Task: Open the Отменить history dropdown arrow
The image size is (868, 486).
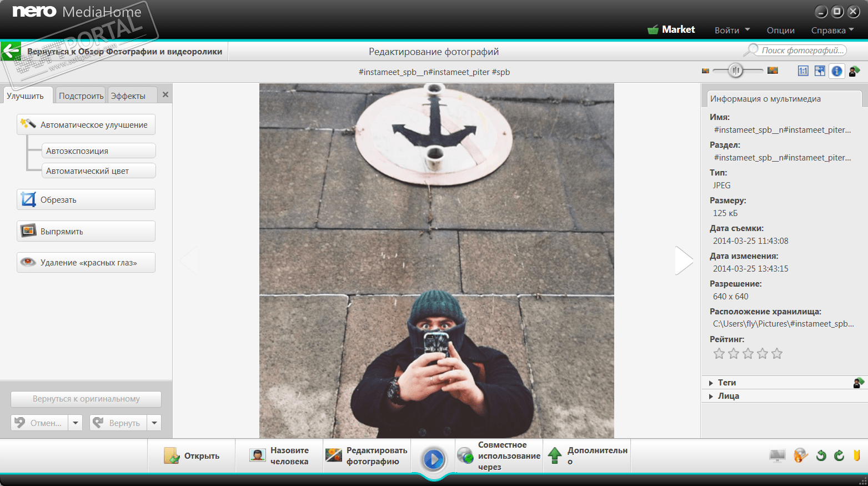Action: tap(76, 423)
